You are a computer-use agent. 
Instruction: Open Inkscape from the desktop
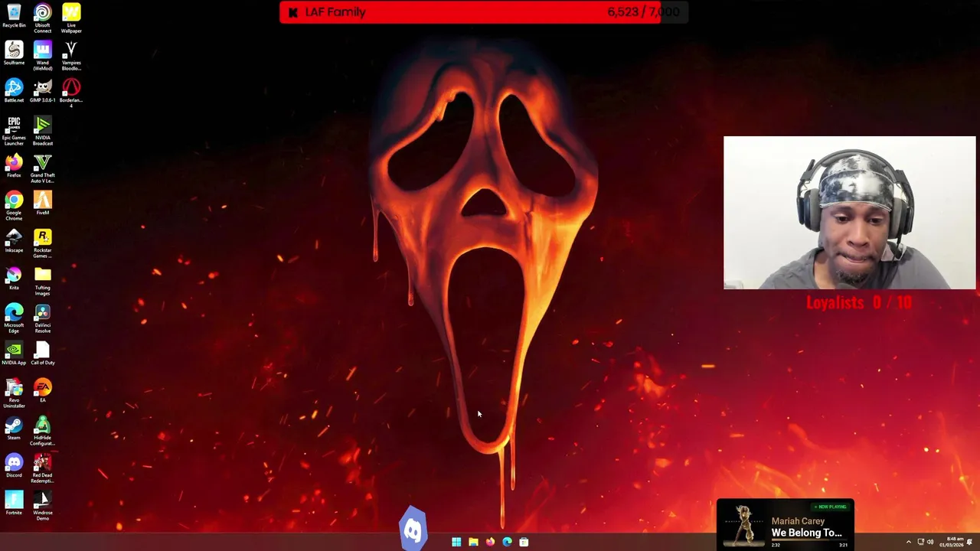[14, 240]
